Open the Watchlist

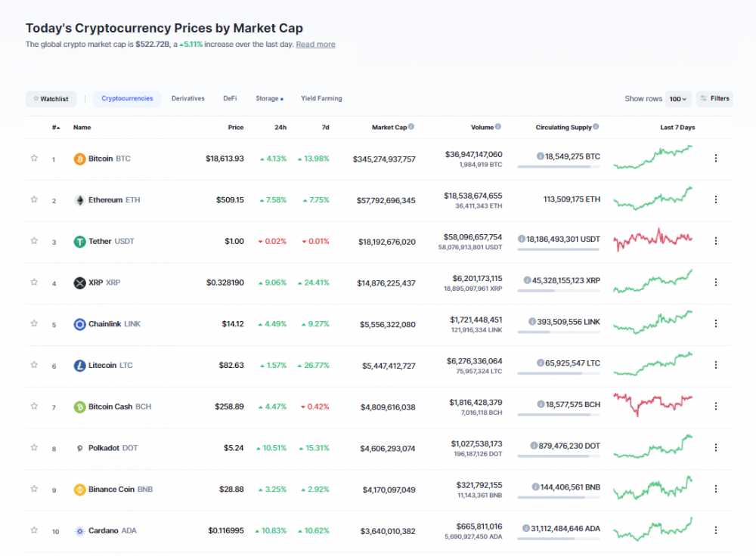point(51,99)
